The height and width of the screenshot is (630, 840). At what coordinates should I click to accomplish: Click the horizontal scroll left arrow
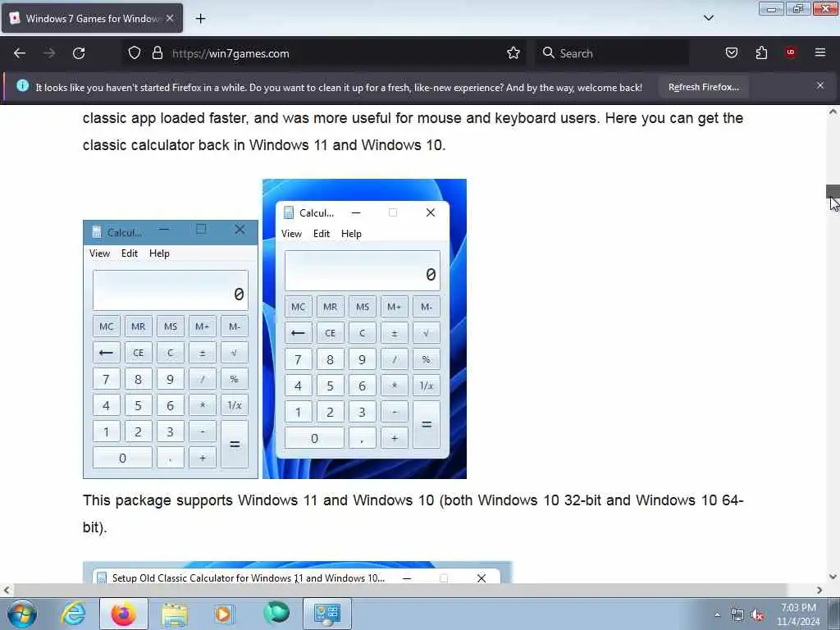7,591
